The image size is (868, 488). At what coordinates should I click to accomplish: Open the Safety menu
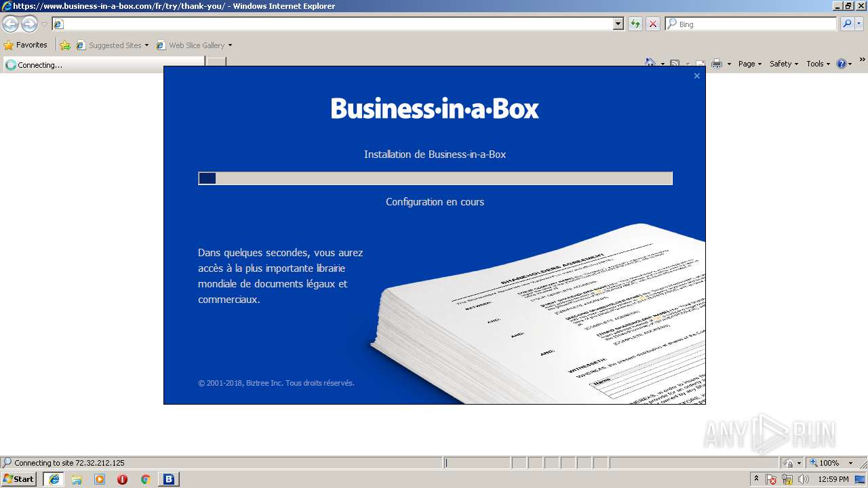pos(783,64)
